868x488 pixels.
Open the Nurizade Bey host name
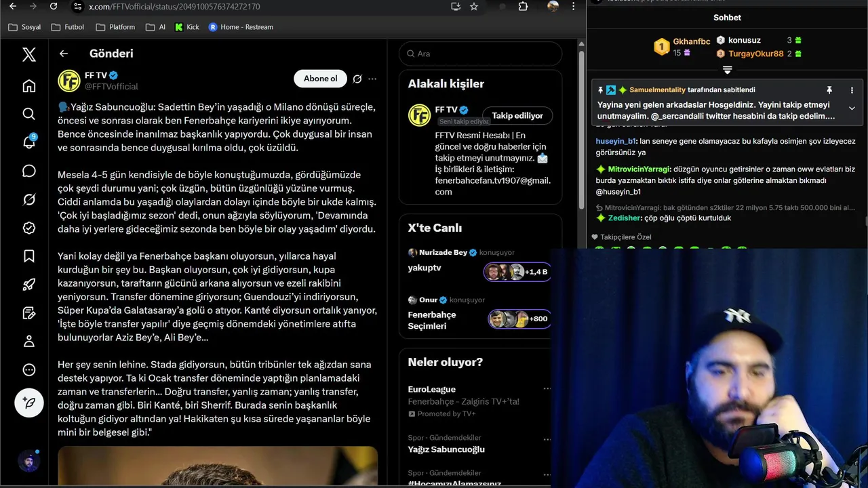pyautogui.click(x=443, y=252)
